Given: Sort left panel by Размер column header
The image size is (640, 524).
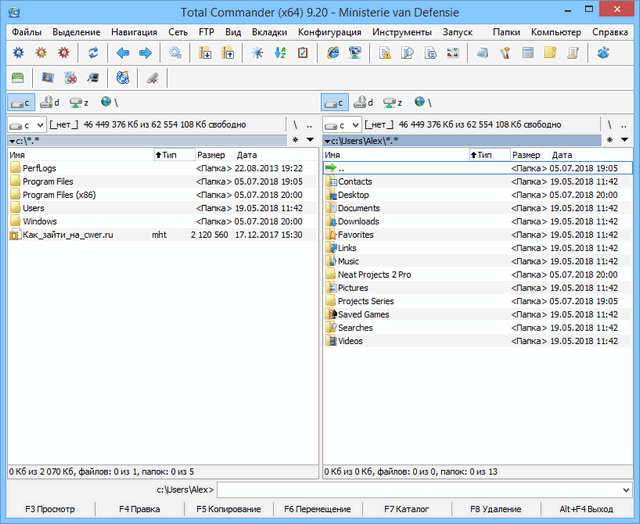Looking at the screenshot, I should coord(211,155).
